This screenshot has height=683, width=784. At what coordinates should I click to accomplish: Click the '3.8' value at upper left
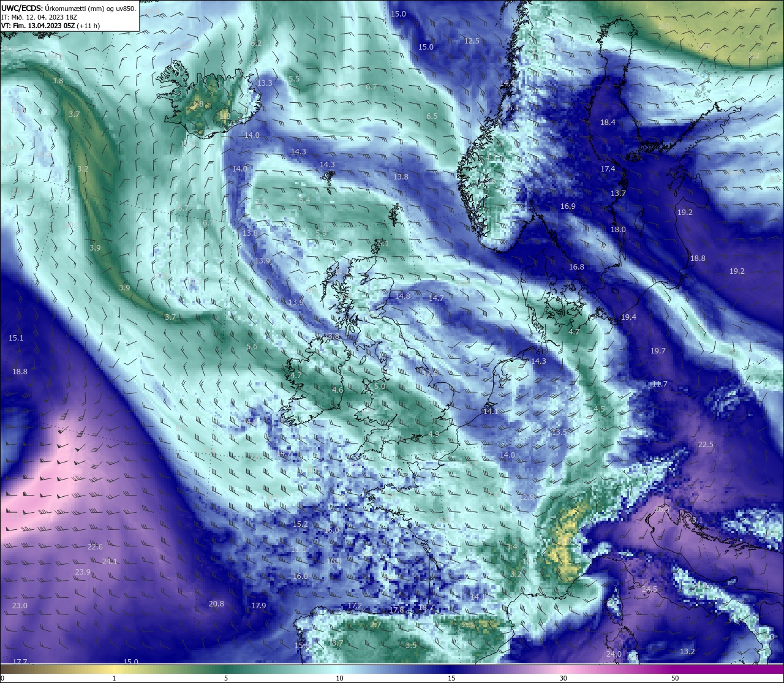[x=58, y=81]
